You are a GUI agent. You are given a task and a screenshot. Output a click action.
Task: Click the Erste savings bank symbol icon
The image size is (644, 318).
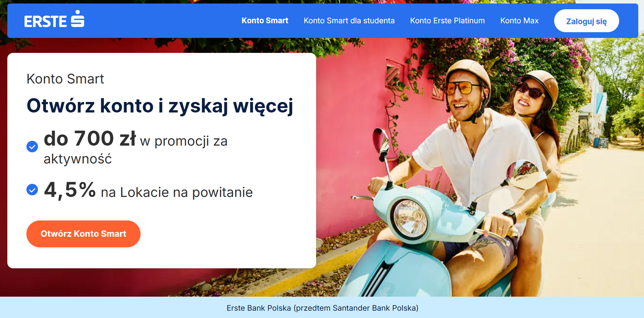pyautogui.click(x=77, y=18)
